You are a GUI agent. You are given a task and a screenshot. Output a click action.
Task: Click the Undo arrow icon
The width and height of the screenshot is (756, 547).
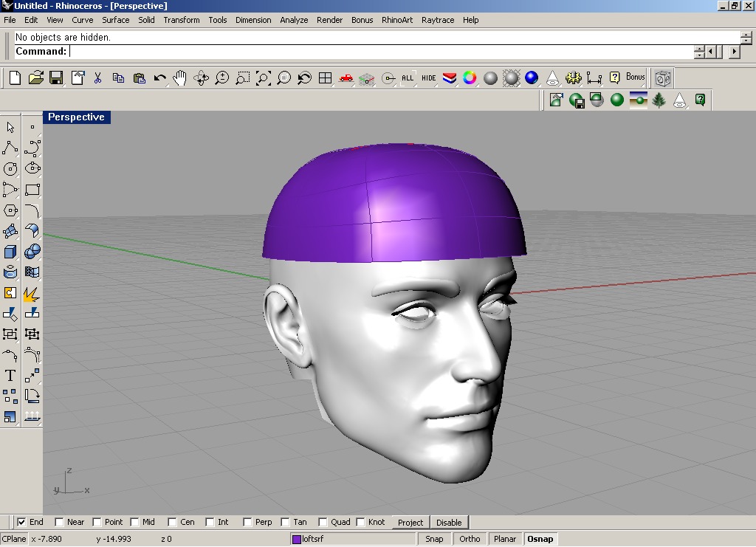159,78
